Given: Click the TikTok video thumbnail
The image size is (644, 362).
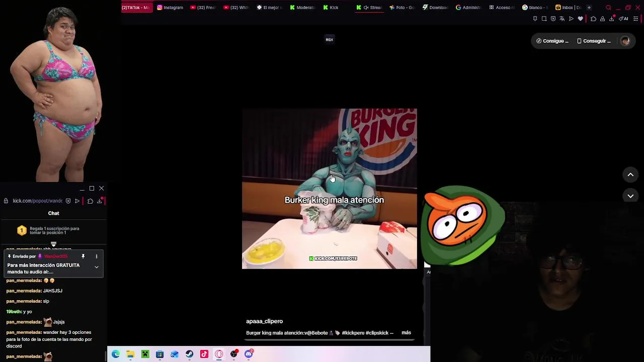Looking at the screenshot, I should [330, 189].
